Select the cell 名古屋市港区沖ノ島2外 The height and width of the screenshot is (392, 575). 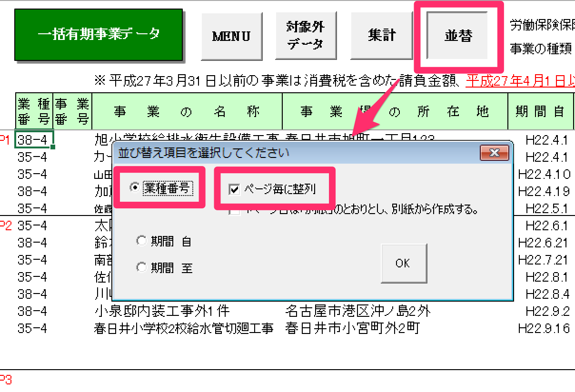pyautogui.click(x=357, y=311)
